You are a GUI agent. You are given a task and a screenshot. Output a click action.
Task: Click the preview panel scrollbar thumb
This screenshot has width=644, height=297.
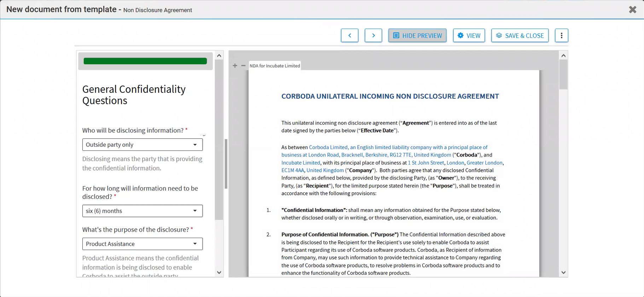(x=563, y=74)
